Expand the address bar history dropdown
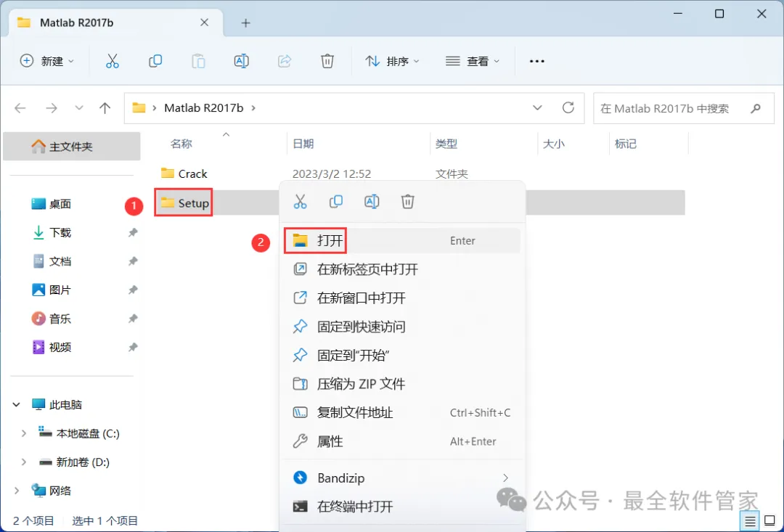 click(x=537, y=107)
